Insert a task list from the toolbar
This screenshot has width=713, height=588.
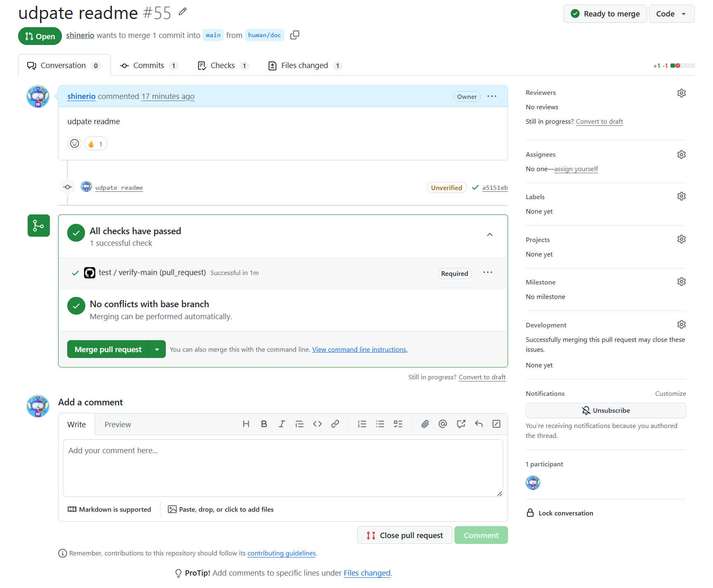(x=398, y=424)
